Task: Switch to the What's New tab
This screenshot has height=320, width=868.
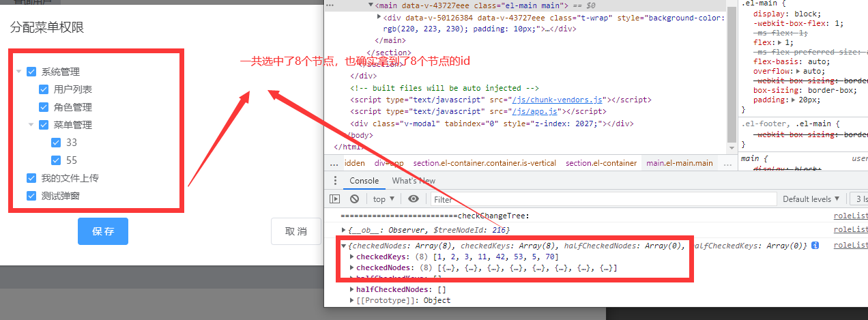Action: [414, 181]
